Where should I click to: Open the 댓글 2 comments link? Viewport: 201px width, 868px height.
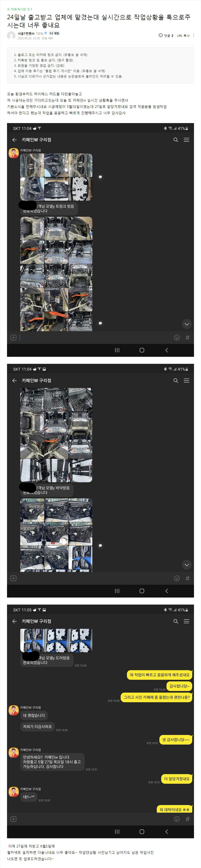click(x=166, y=35)
